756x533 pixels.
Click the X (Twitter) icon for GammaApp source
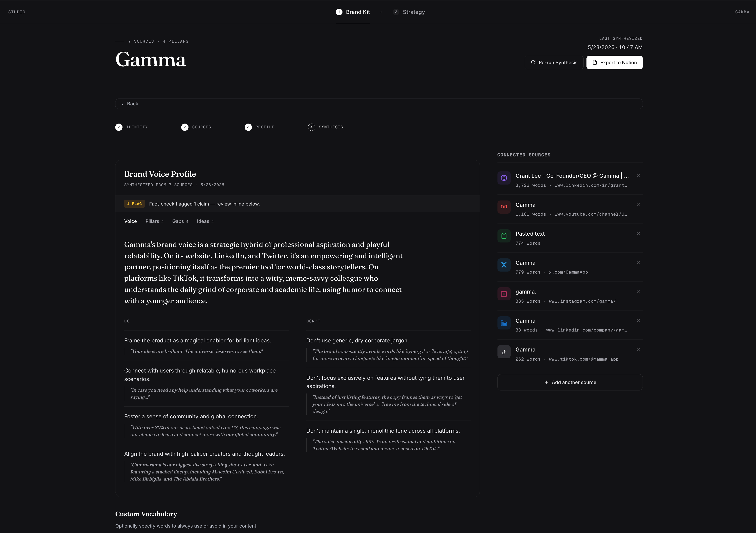click(504, 265)
